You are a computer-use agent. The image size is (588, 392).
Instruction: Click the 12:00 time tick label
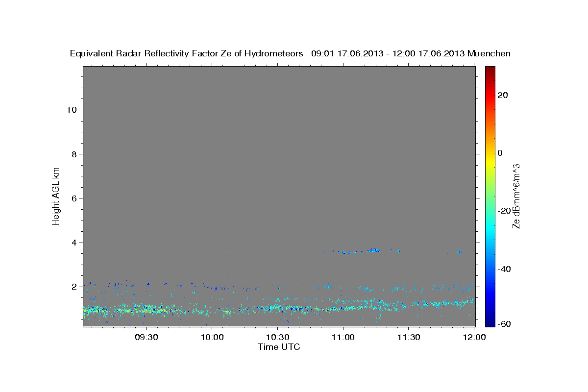tap(474, 338)
